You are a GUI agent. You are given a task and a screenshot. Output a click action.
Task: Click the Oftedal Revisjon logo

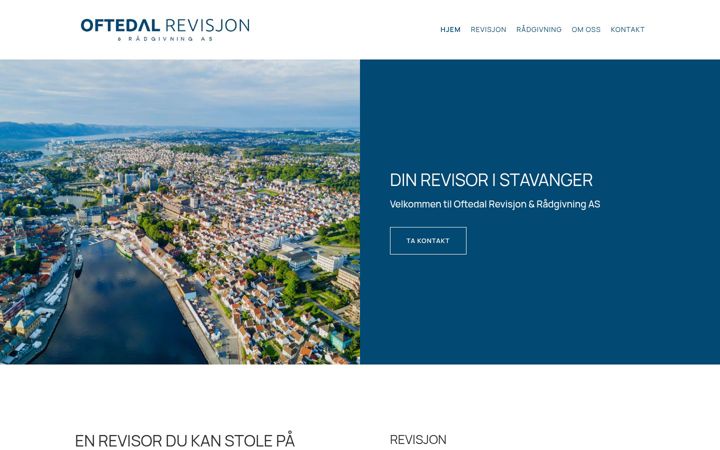[165, 30]
